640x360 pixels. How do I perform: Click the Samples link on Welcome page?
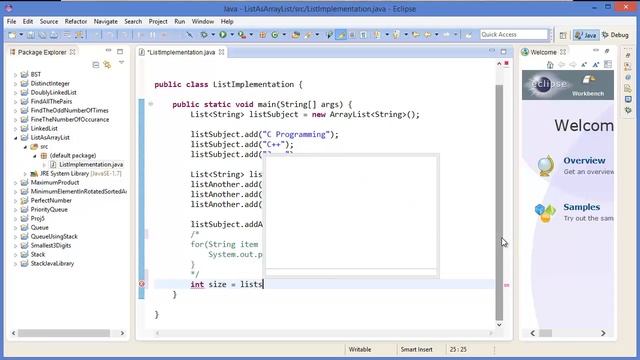(x=582, y=207)
